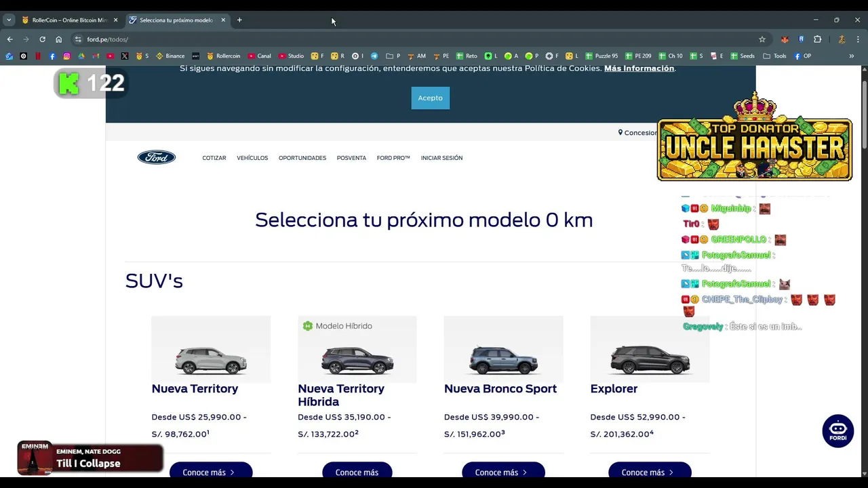The height and width of the screenshot is (488, 868).
Task: Open the OPORTUNIDADES menu
Action: [x=302, y=158]
